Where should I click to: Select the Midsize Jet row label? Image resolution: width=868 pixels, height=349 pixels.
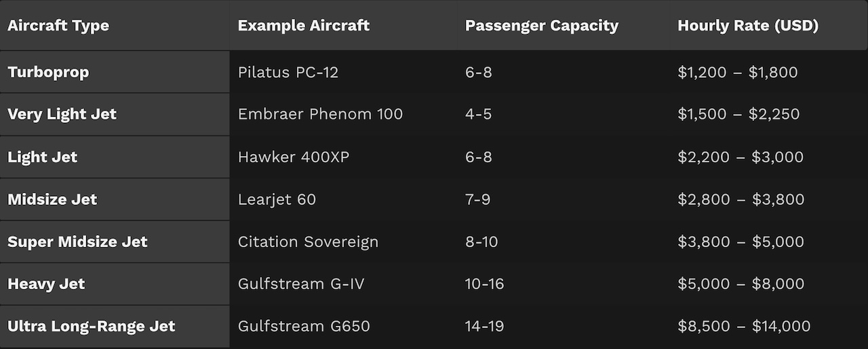click(x=52, y=200)
